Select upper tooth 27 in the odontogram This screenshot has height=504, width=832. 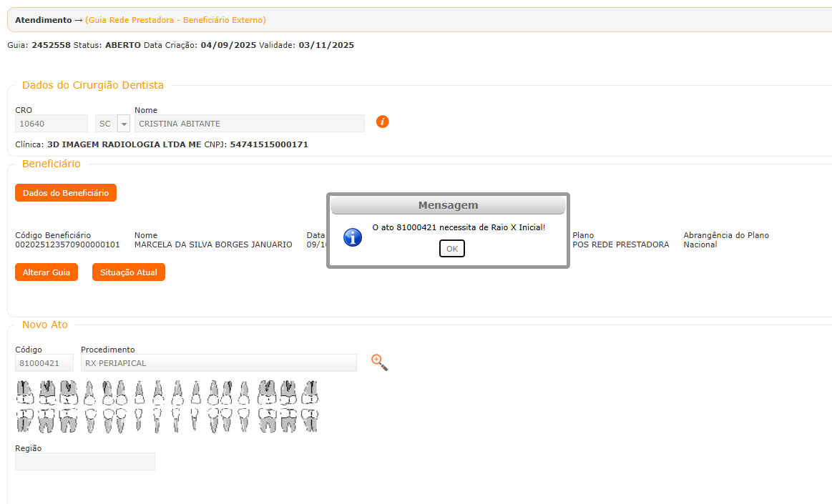point(288,392)
